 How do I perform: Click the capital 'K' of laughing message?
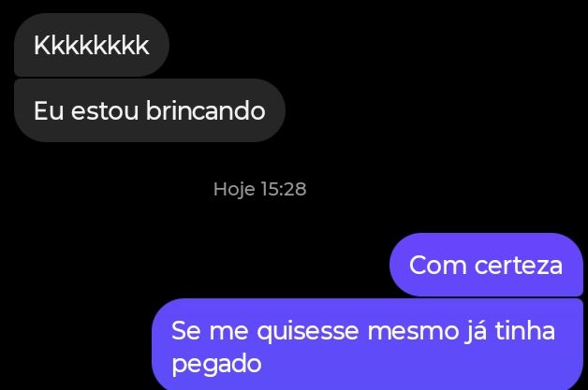pos(44,45)
